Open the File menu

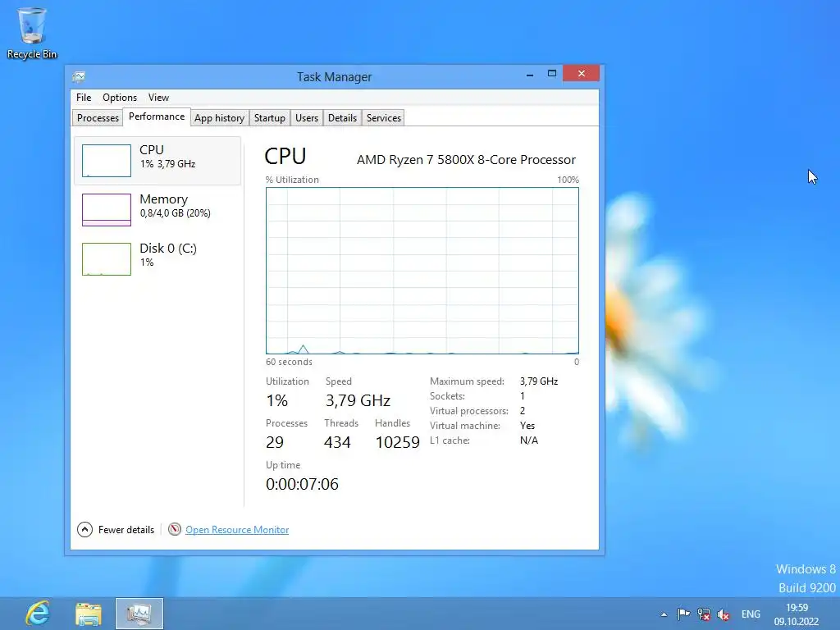click(84, 98)
